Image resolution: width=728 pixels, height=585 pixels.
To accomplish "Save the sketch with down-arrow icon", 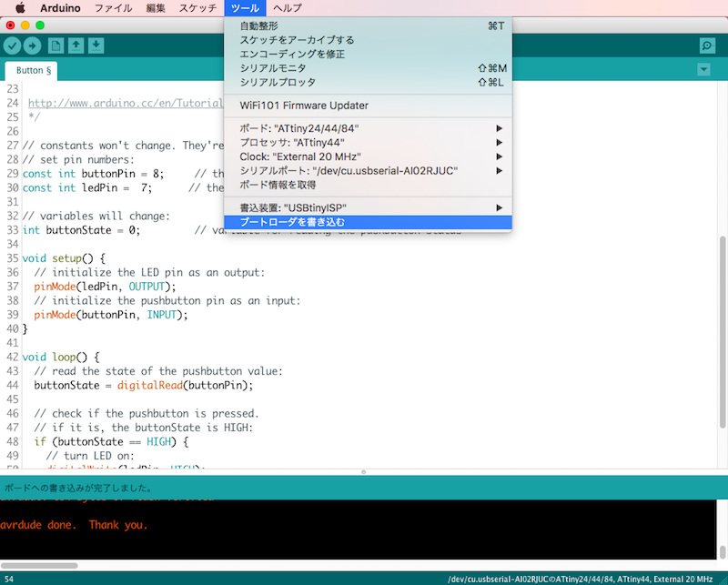I will point(96,45).
